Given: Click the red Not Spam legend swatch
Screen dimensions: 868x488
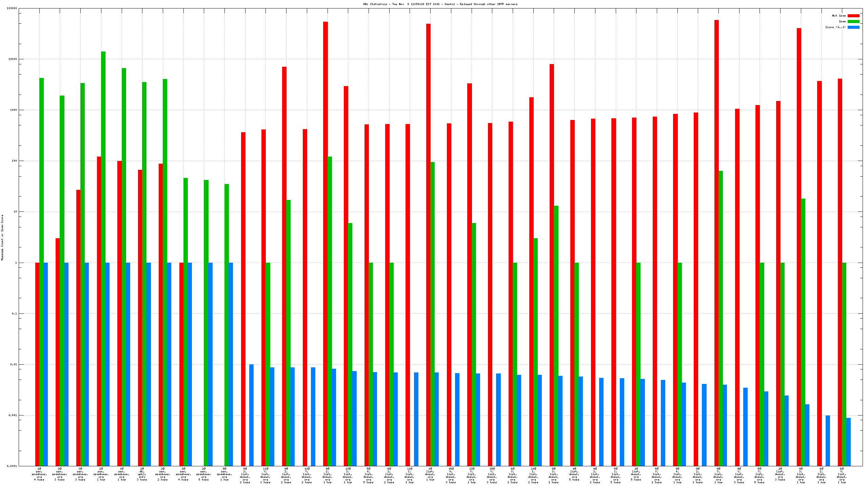Looking at the screenshot, I should point(853,16).
